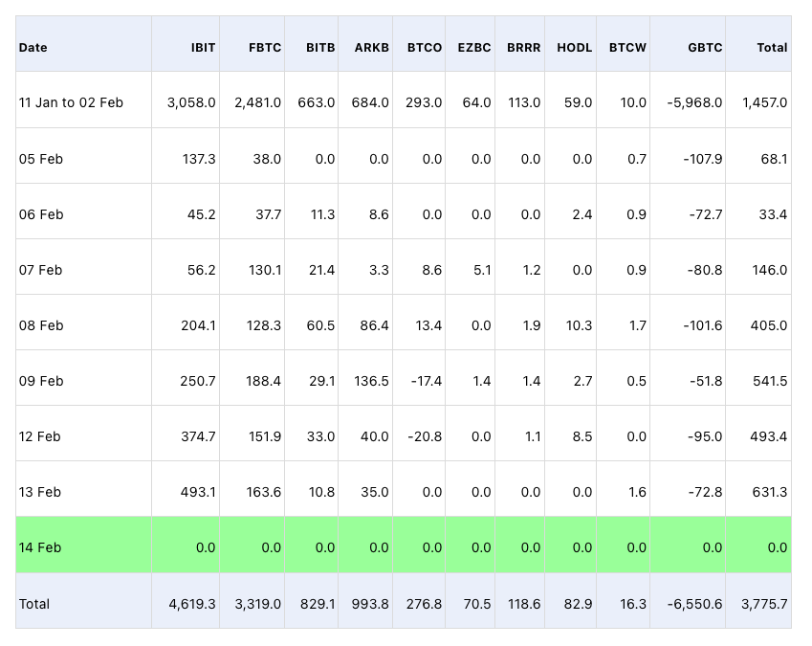Select the ARKB grand total 993.8
This screenshot has width=812, height=646.
click(370, 604)
